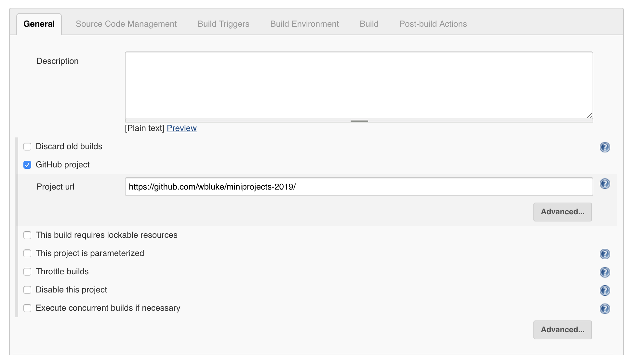The width and height of the screenshot is (644, 355).
Task: Open help icon for Project url
Action: pos(605,184)
